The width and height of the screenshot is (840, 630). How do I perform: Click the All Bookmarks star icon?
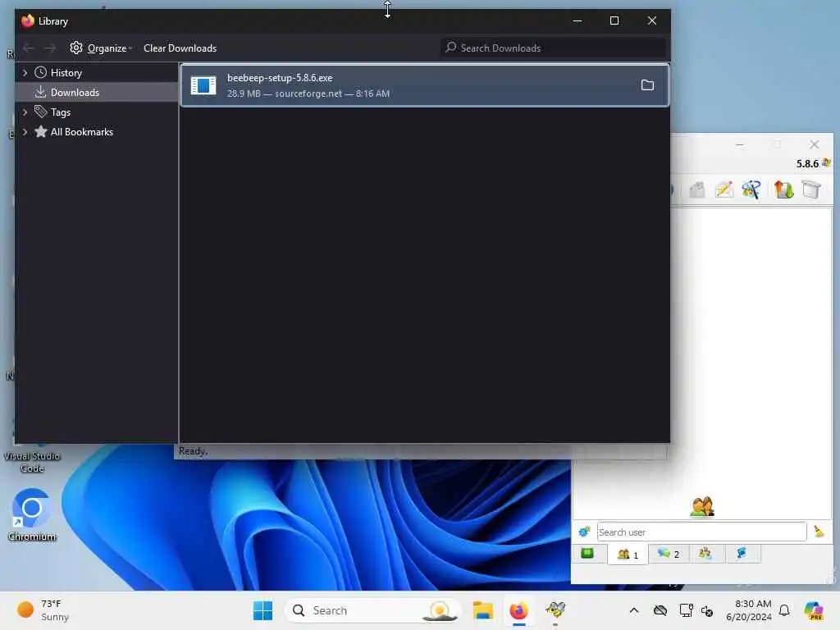click(x=41, y=131)
